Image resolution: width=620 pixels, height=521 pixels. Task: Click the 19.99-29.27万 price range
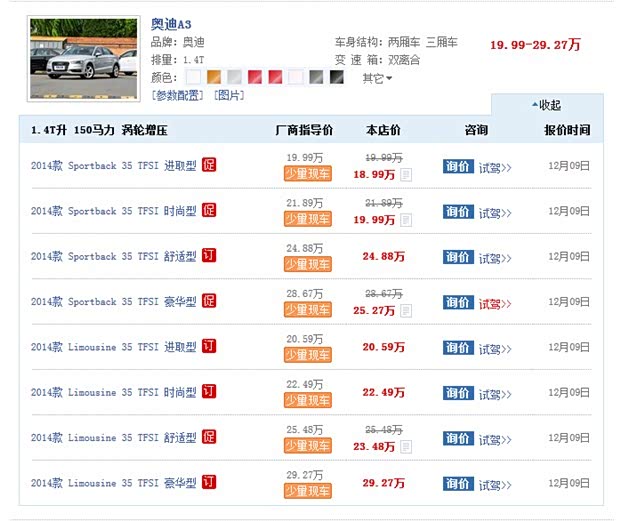click(535, 45)
